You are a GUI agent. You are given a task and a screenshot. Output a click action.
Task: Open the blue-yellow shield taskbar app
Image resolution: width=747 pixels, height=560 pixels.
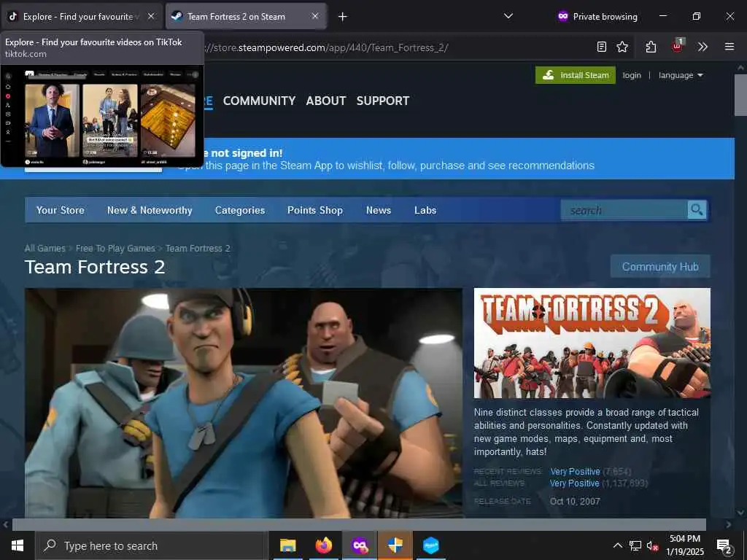click(x=395, y=545)
